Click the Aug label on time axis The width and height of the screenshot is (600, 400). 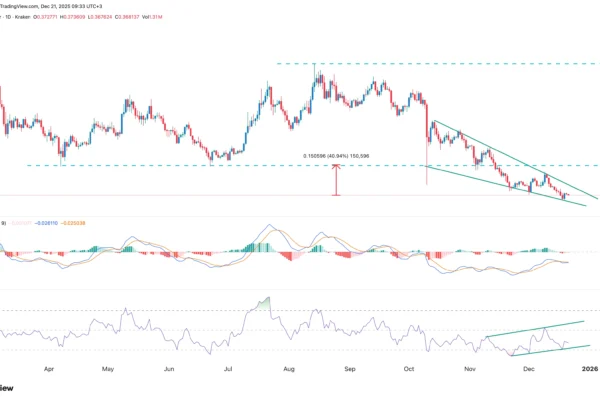point(290,368)
